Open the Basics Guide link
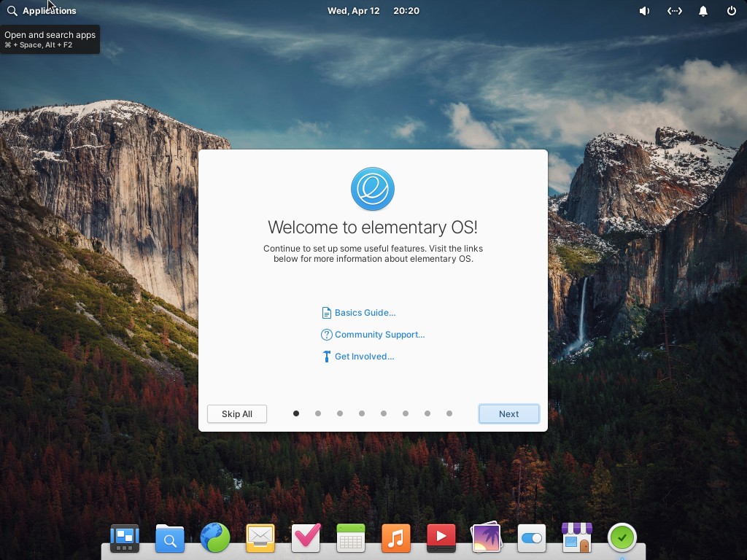The height and width of the screenshot is (560, 747). pos(359,312)
